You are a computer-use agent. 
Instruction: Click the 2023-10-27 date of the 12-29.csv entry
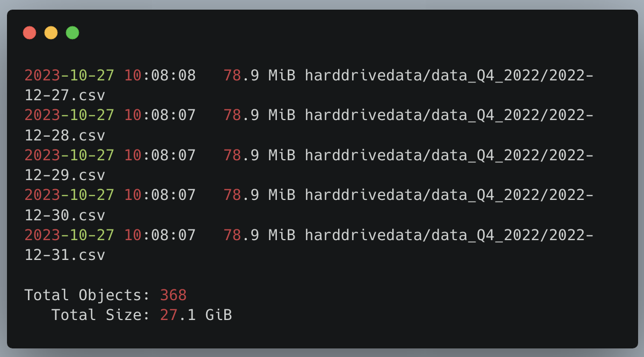[69, 155]
